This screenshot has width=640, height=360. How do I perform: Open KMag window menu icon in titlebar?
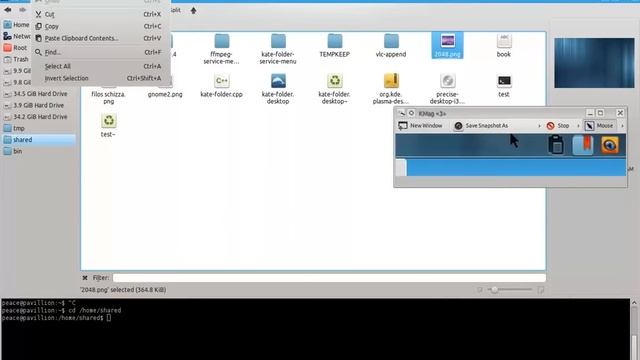(402, 113)
